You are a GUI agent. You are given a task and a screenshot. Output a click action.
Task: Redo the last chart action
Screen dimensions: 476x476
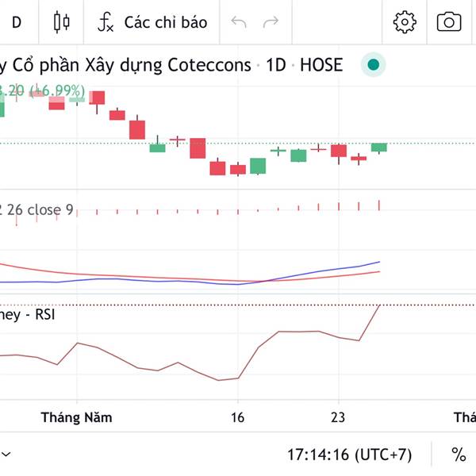271,22
